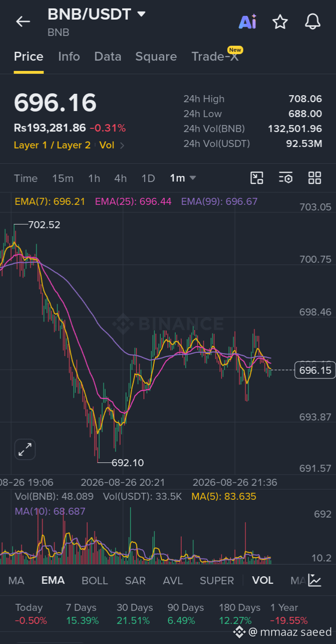Open the Trade-X tab
This screenshot has width=336, height=644.
click(215, 56)
